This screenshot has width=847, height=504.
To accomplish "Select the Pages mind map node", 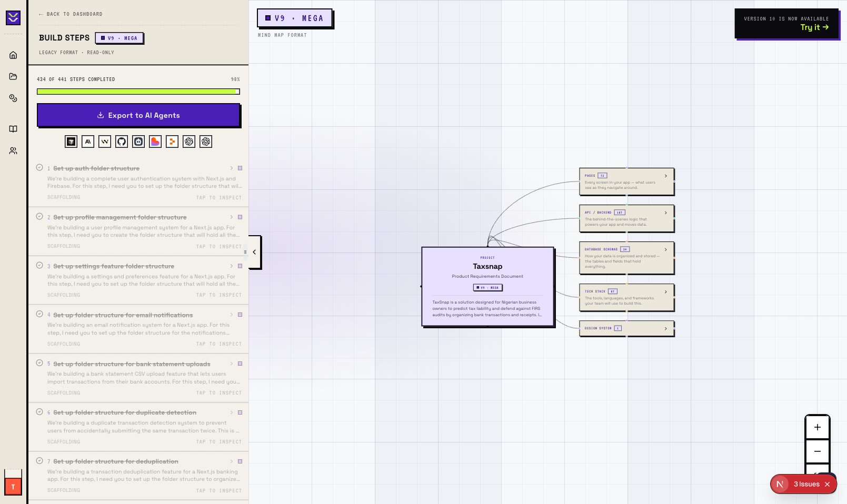I will pyautogui.click(x=626, y=182).
